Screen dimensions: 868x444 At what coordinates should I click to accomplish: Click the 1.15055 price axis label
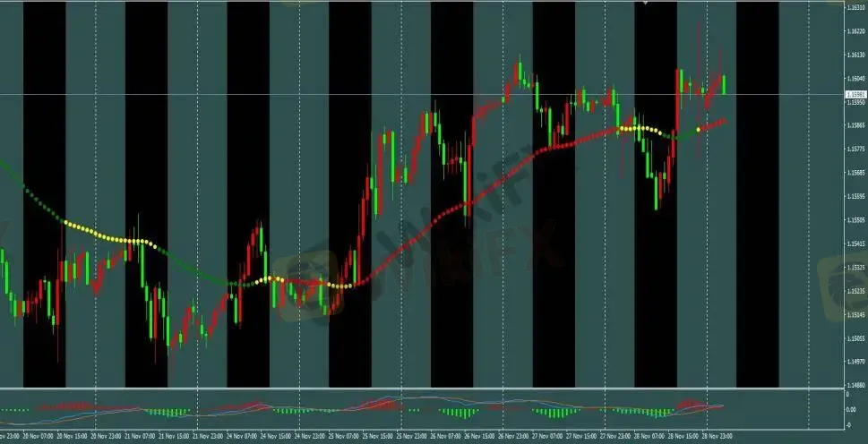click(x=855, y=338)
